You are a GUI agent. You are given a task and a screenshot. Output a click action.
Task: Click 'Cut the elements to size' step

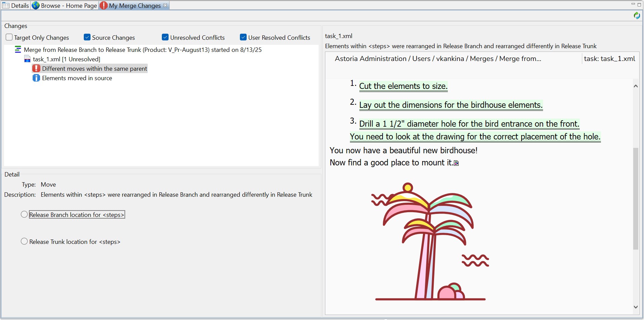tap(403, 86)
